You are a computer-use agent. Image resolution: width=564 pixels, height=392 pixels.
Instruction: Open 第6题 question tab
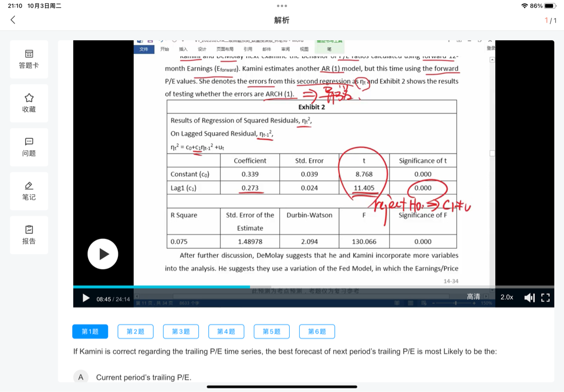coord(317,331)
